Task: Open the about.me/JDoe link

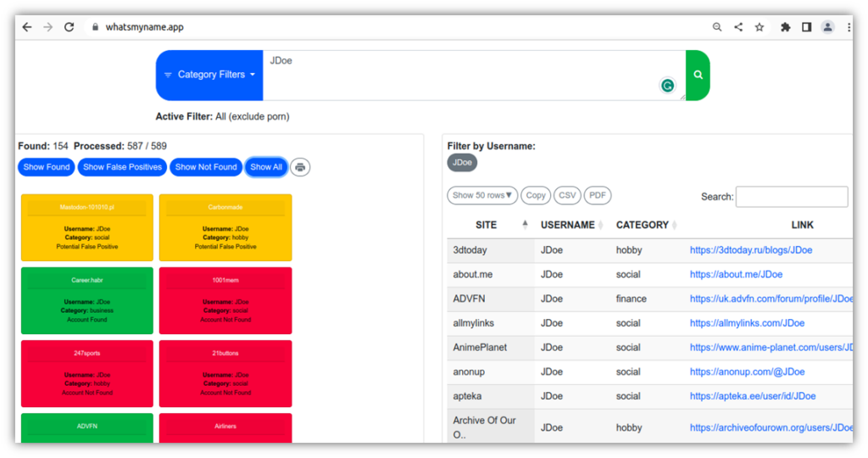Action: point(737,274)
